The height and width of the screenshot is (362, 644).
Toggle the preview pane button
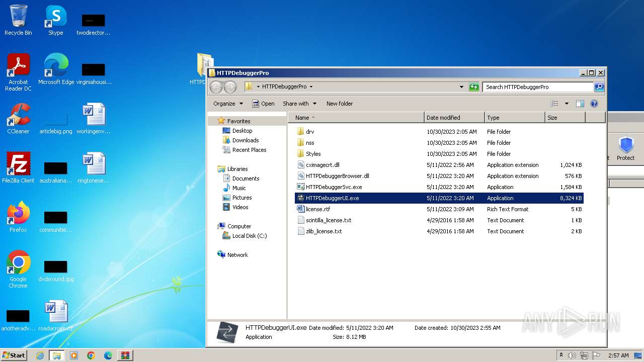tap(580, 104)
